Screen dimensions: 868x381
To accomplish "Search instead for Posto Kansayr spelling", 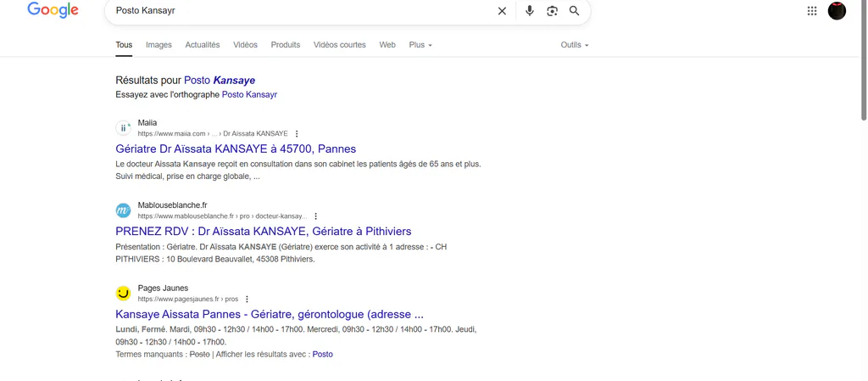I will (x=249, y=95).
